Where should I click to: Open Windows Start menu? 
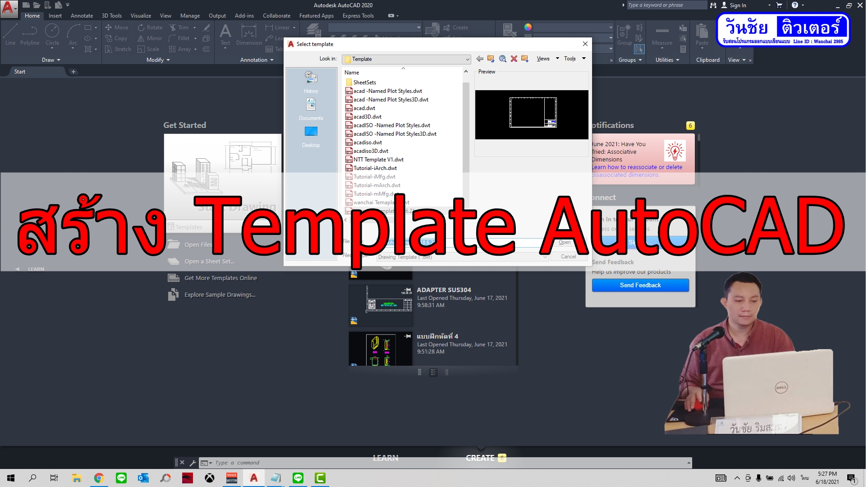point(11,478)
